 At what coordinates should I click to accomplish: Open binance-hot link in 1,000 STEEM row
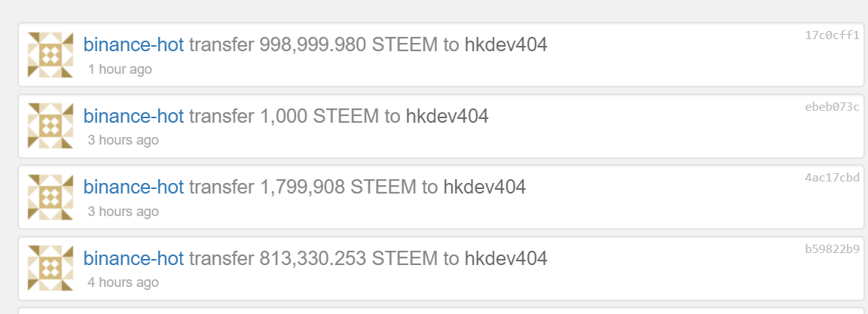(133, 116)
